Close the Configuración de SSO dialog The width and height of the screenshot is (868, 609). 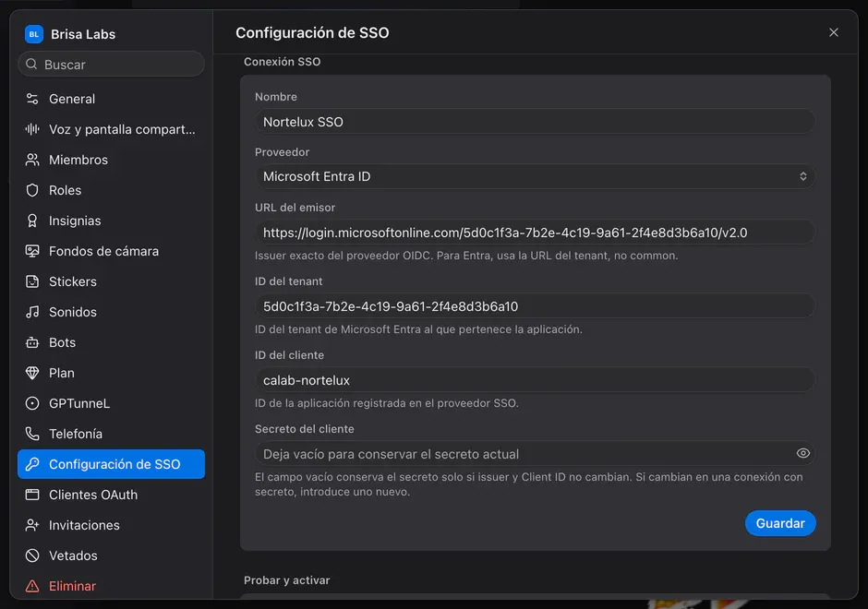tap(833, 32)
